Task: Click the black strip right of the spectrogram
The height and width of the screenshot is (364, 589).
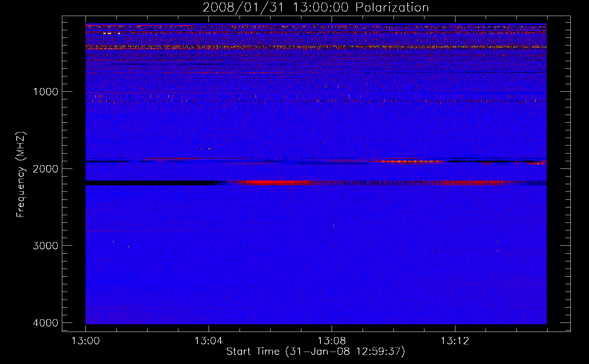Action: 558,174
